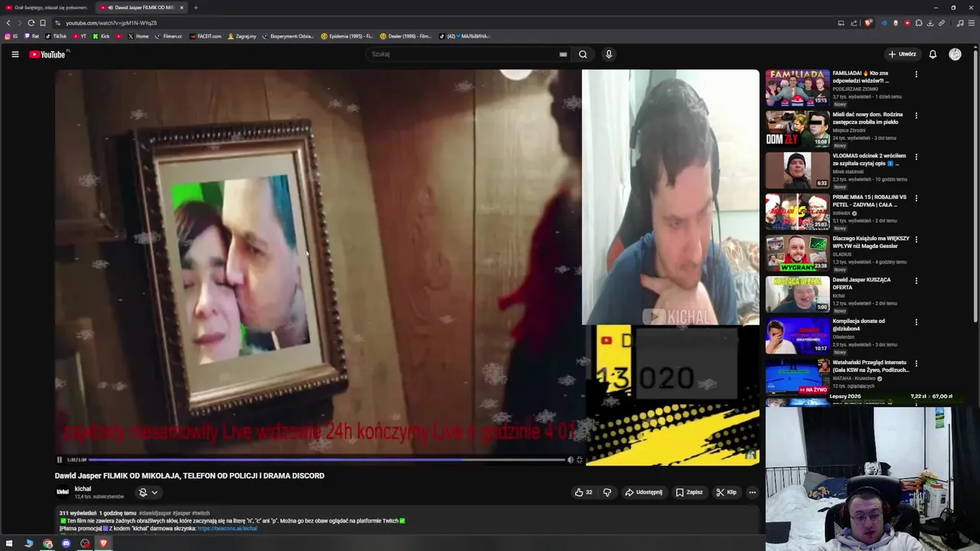Open Windows Start button in taskbar

[10, 543]
